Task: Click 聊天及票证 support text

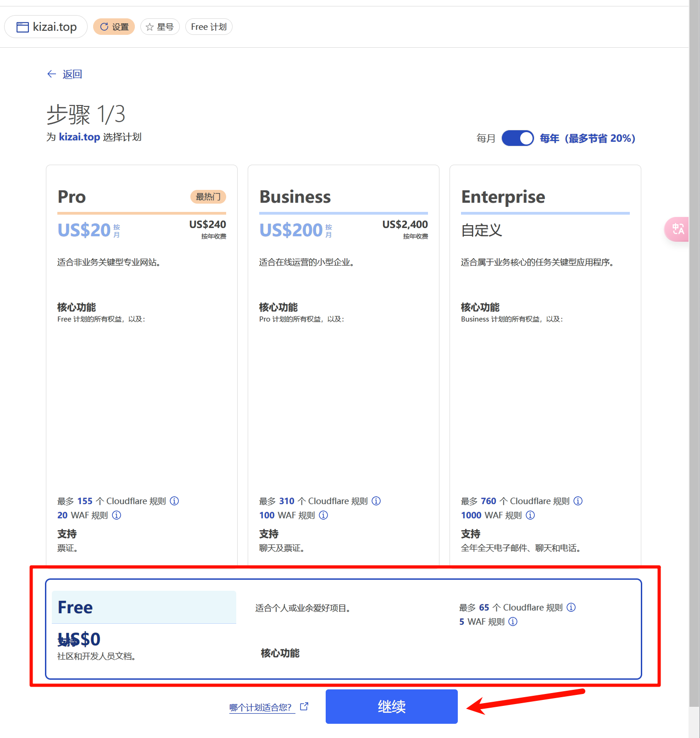Action: point(282,548)
